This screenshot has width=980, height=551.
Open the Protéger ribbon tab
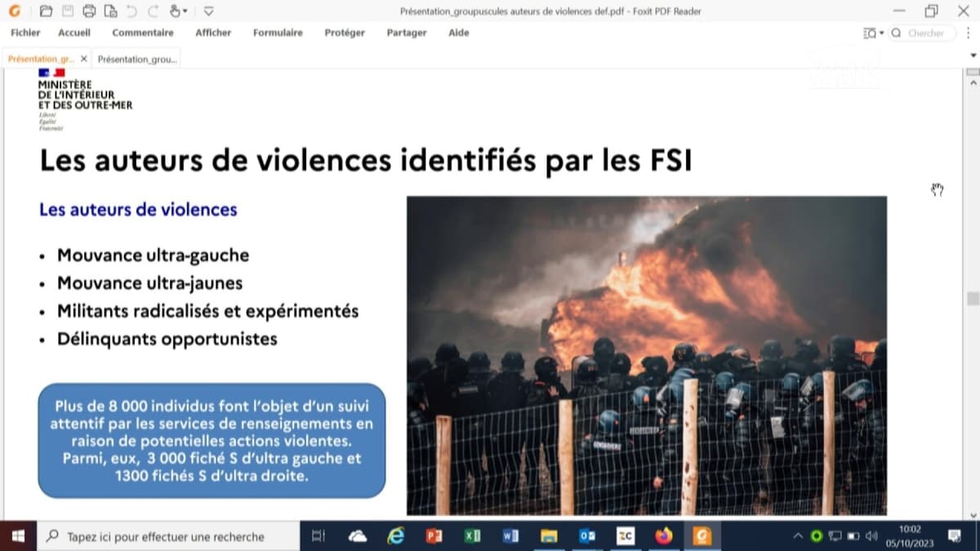pyautogui.click(x=345, y=33)
